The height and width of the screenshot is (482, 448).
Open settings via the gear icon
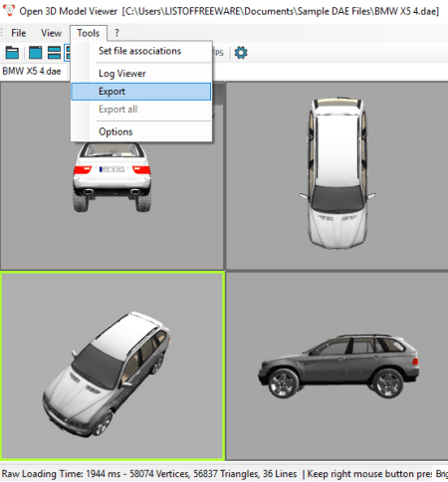coord(241,53)
